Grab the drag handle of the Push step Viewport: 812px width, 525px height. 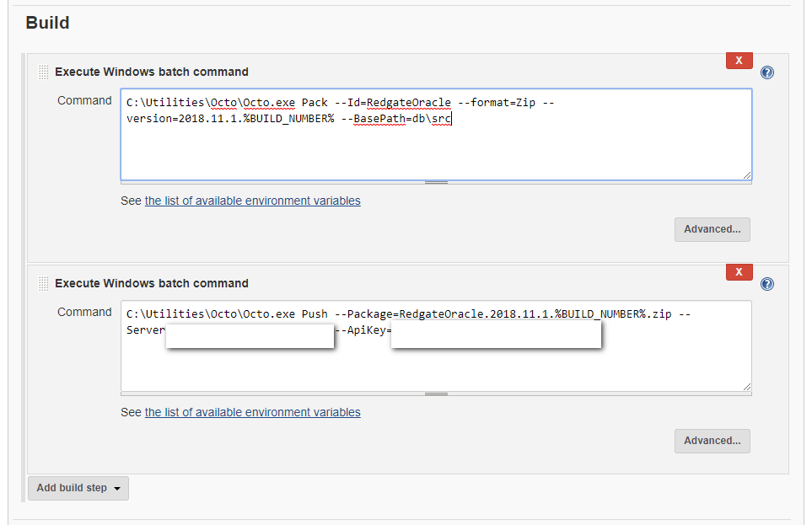(x=44, y=284)
